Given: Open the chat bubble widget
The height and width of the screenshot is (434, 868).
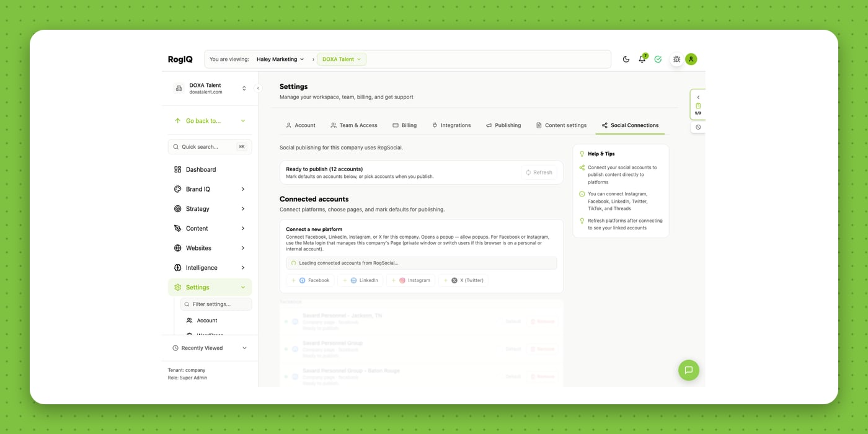Looking at the screenshot, I should coord(688,370).
